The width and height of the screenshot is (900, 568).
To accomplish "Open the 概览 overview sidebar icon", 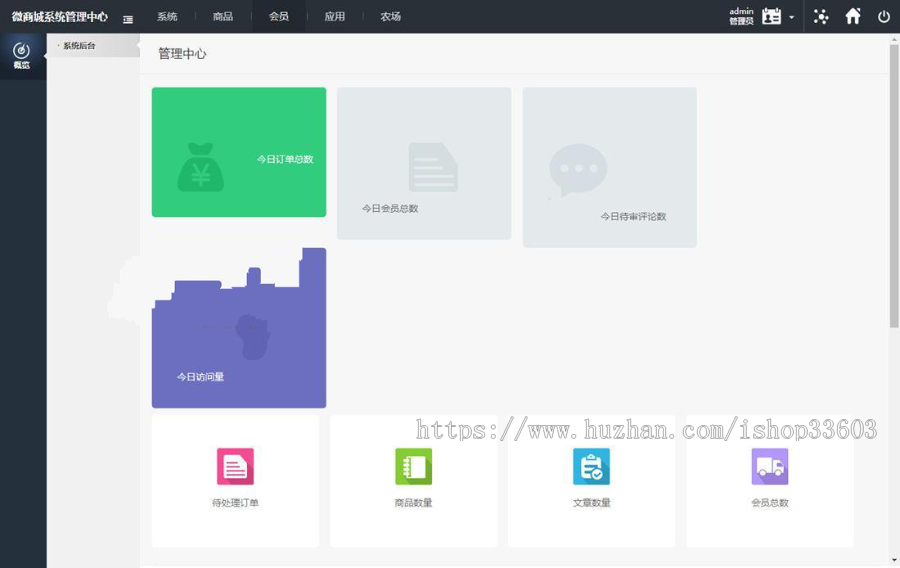I will 21,55.
